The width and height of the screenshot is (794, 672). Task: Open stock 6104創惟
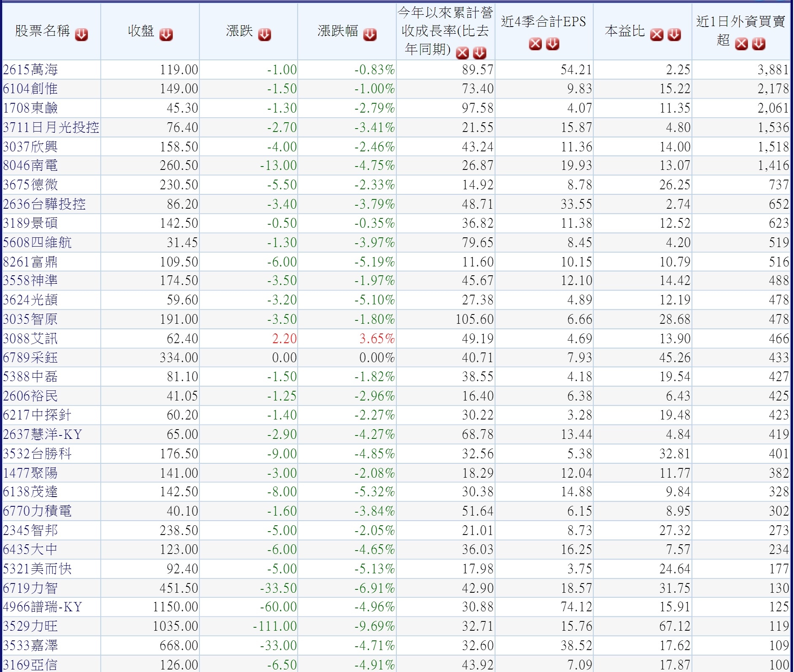point(30,89)
